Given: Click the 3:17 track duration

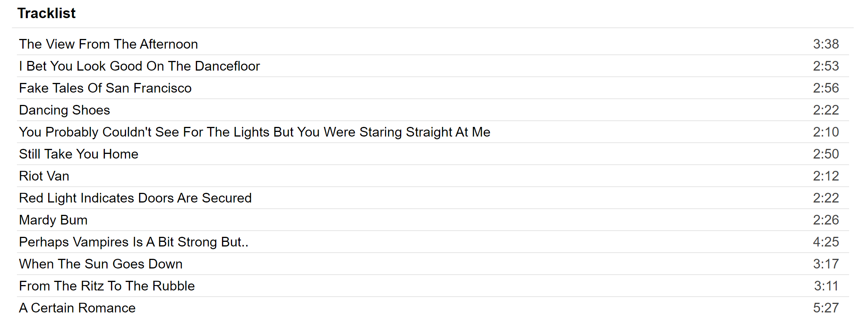Looking at the screenshot, I should (x=826, y=264).
